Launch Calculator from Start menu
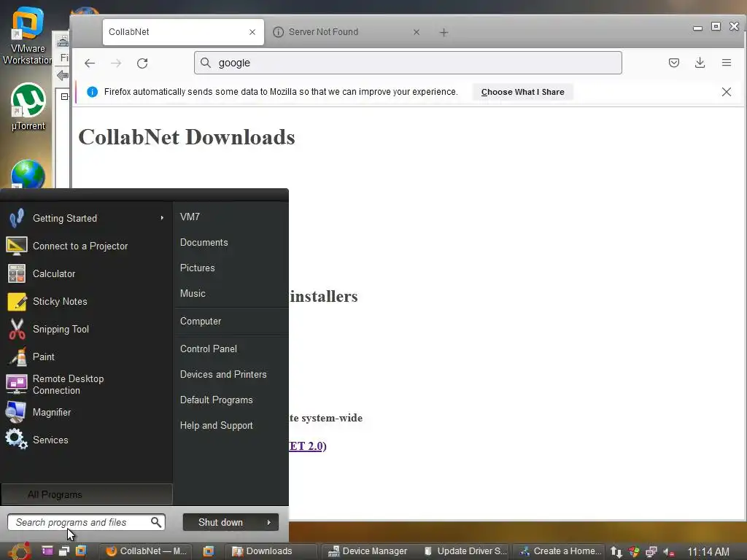The width and height of the screenshot is (747, 560). [x=86, y=274]
